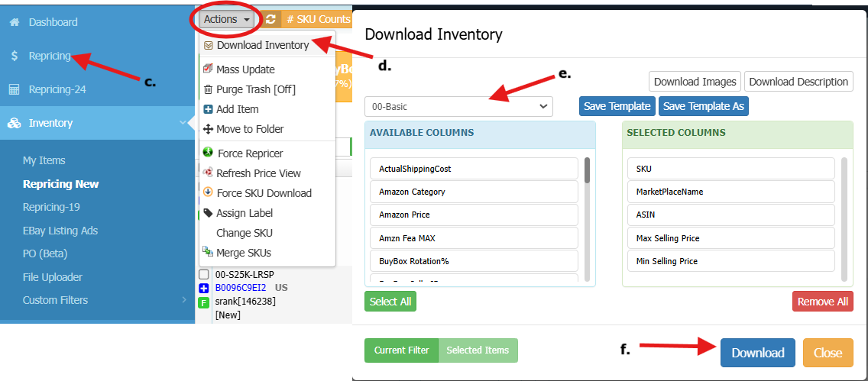Open the Actions dropdown menu
868x381 pixels.
point(227,19)
